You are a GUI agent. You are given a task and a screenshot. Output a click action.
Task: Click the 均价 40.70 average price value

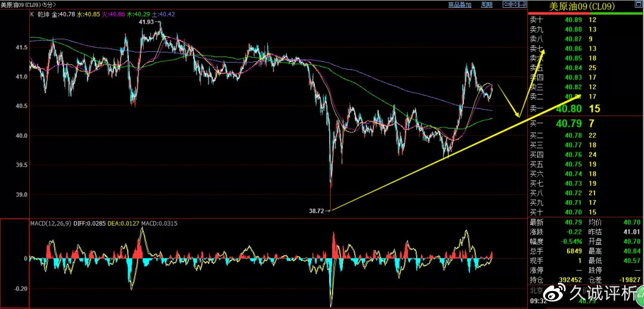(631, 223)
